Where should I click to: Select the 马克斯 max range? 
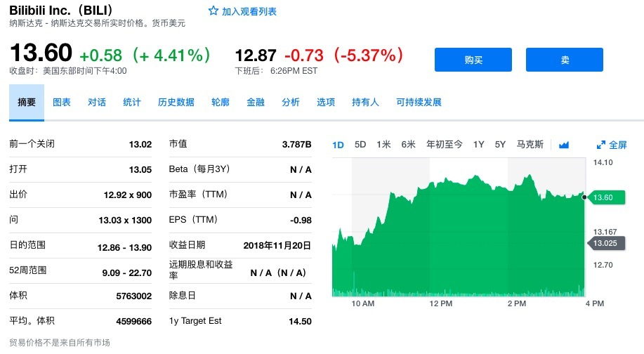tap(530, 145)
